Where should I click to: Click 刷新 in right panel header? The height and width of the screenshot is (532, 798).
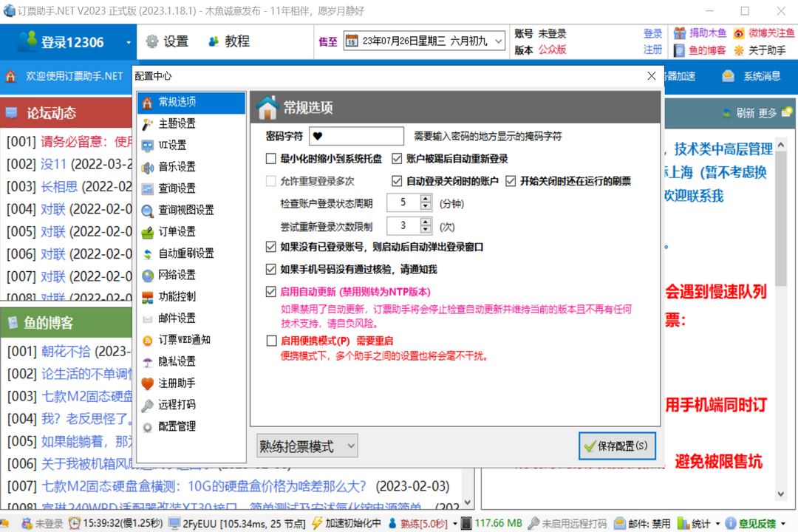pyautogui.click(x=745, y=113)
